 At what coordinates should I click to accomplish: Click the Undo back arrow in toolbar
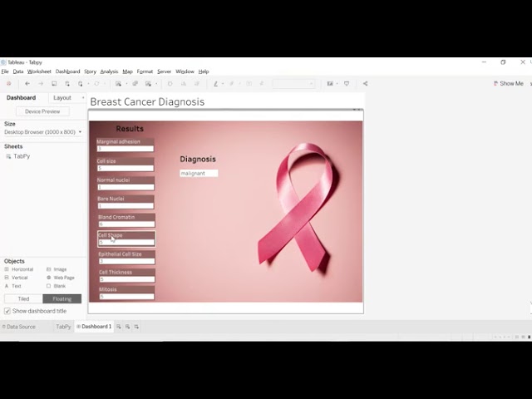pos(27,83)
